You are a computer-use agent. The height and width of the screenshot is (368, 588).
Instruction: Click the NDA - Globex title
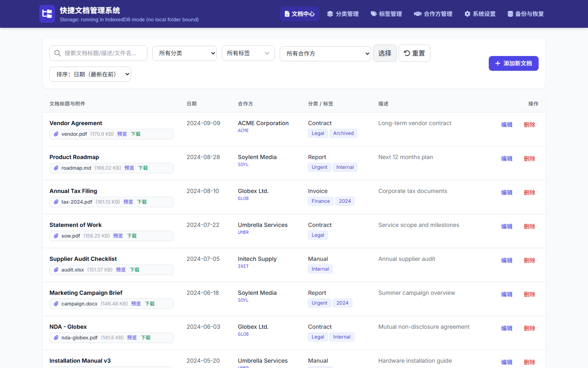(x=68, y=327)
